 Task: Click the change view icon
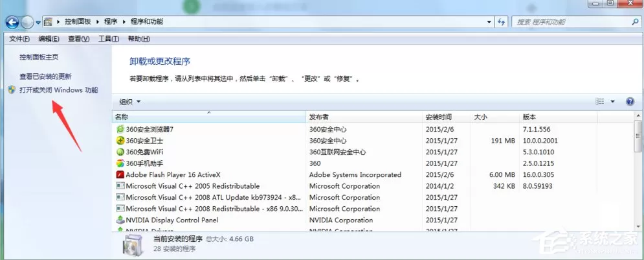599,101
